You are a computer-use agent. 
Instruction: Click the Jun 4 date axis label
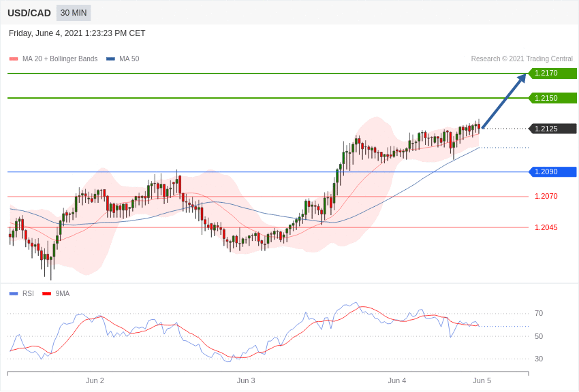[397, 380]
